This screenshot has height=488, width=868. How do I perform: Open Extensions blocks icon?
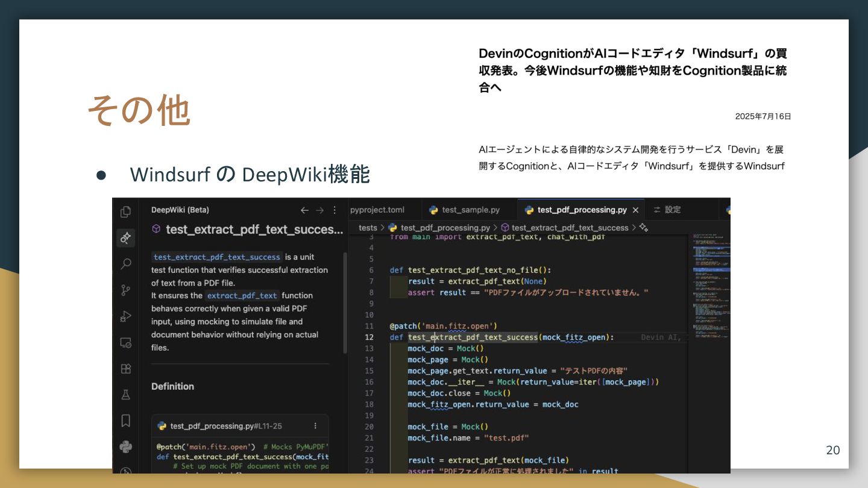(x=125, y=368)
